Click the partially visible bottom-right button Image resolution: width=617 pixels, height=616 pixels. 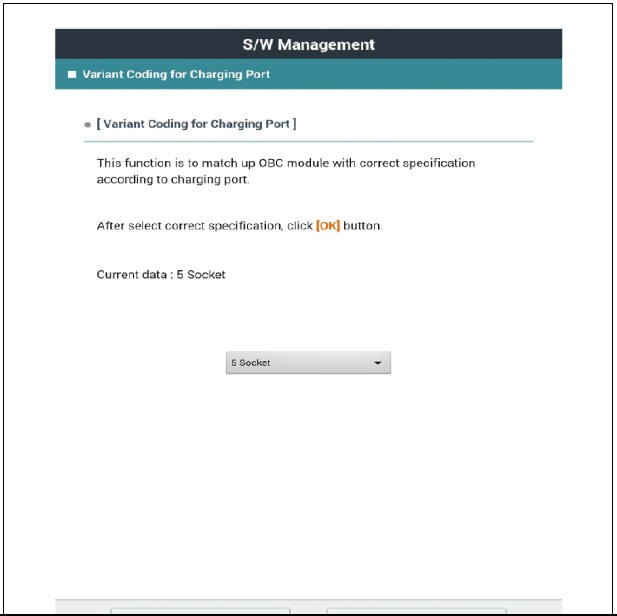(x=416, y=610)
